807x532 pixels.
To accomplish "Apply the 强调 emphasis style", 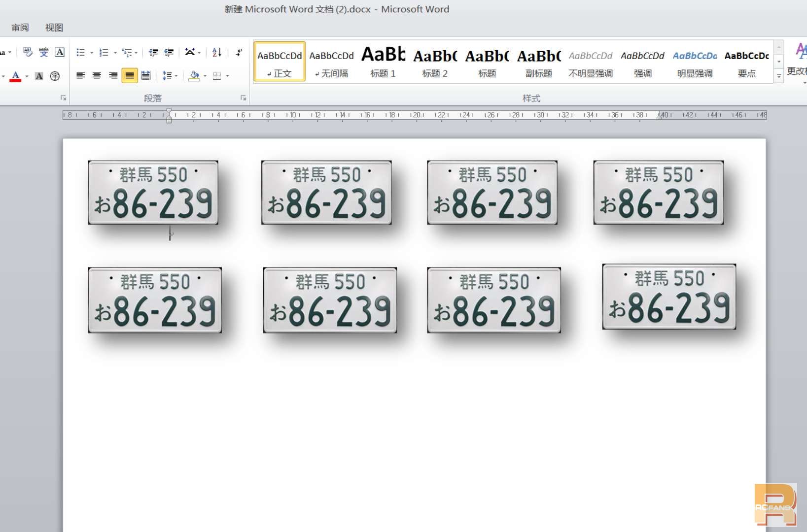I will coord(642,62).
